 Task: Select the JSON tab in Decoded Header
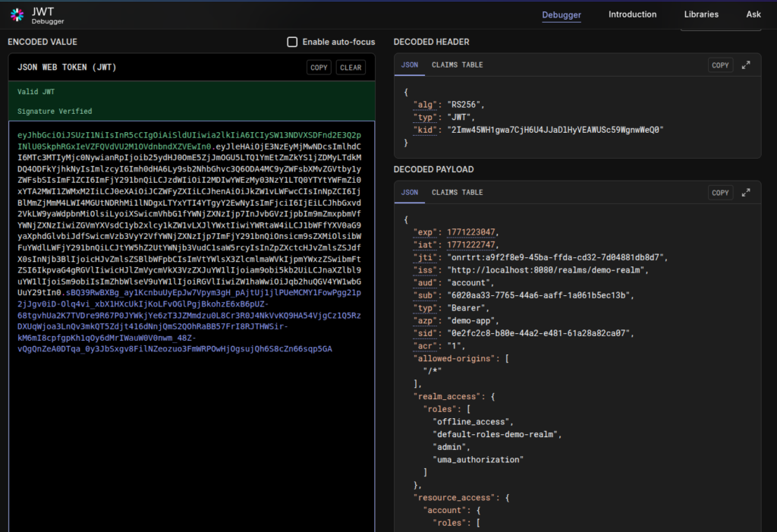(409, 65)
